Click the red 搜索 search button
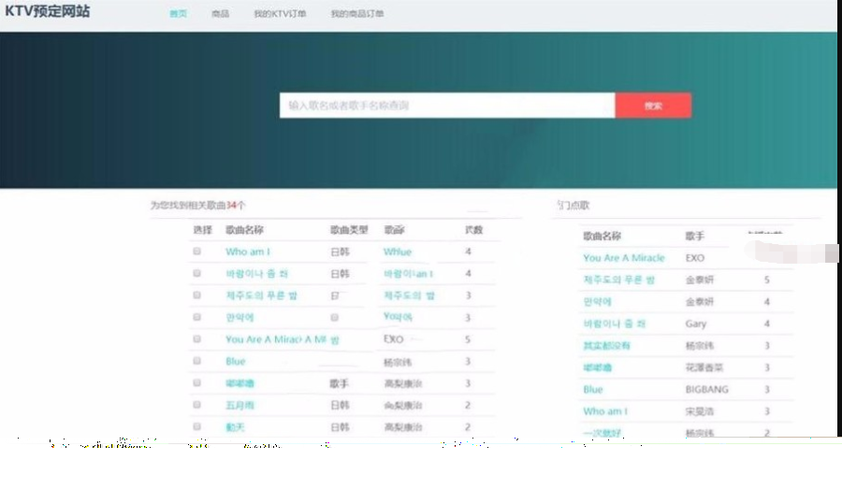The height and width of the screenshot is (504, 842). pos(653,106)
